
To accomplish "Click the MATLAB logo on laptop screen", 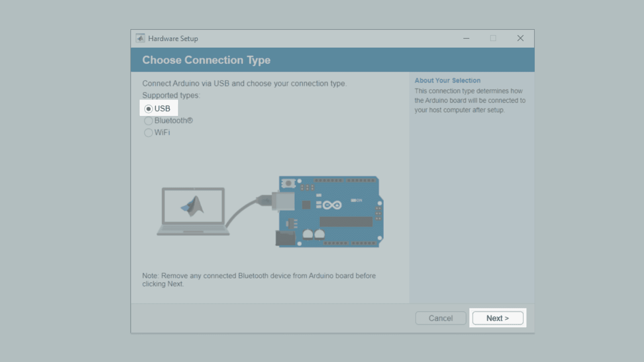I will tap(193, 206).
